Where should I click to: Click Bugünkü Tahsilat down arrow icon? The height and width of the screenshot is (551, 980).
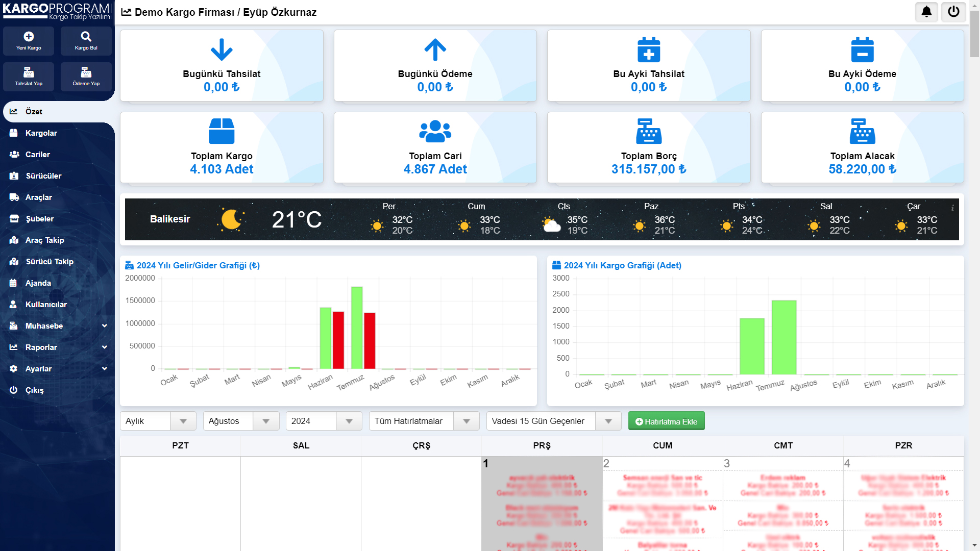coord(222,50)
